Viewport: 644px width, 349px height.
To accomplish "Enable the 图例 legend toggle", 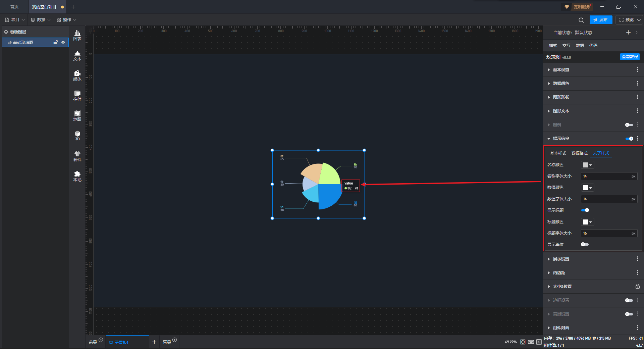I will 629,125.
